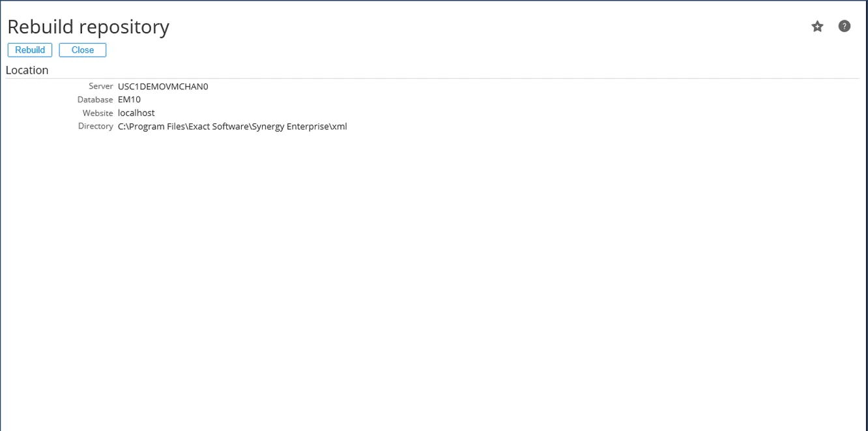The image size is (868, 431).
Task: Click the 'Rebuild repository' page title
Action: pyautogui.click(x=88, y=27)
